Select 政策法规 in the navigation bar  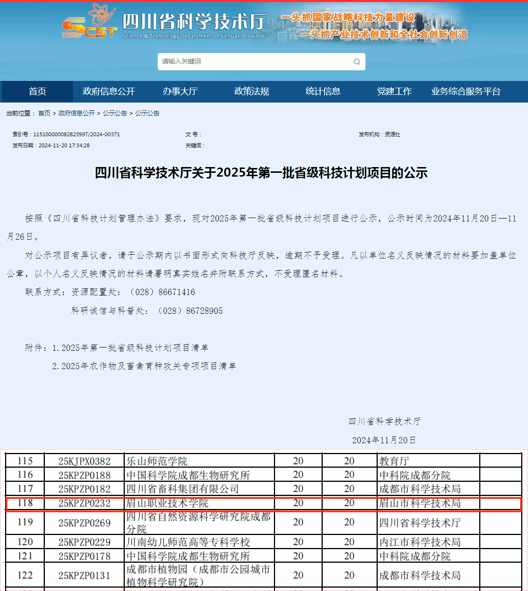point(251,91)
